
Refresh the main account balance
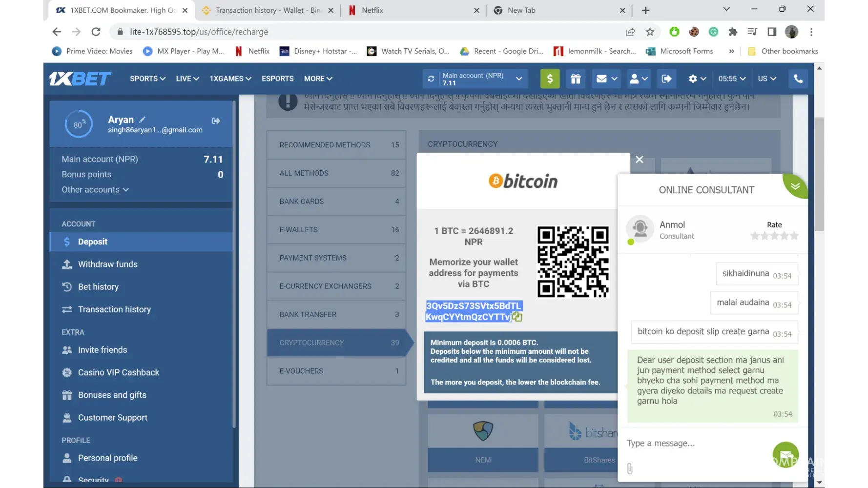tap(431, 79)
